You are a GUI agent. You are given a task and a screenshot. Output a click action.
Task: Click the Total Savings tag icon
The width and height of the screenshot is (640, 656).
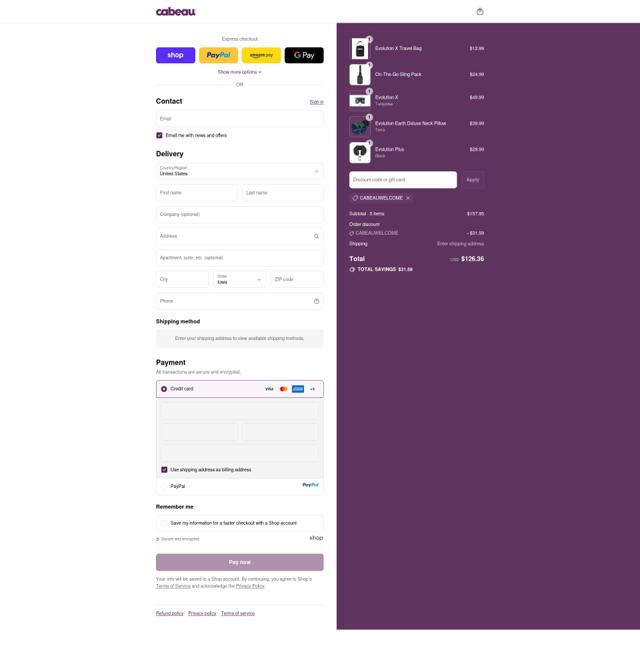(352, 269)
